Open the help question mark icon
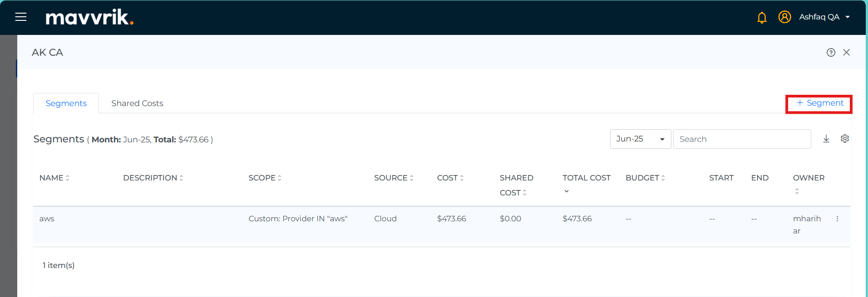 pos(831,53)
